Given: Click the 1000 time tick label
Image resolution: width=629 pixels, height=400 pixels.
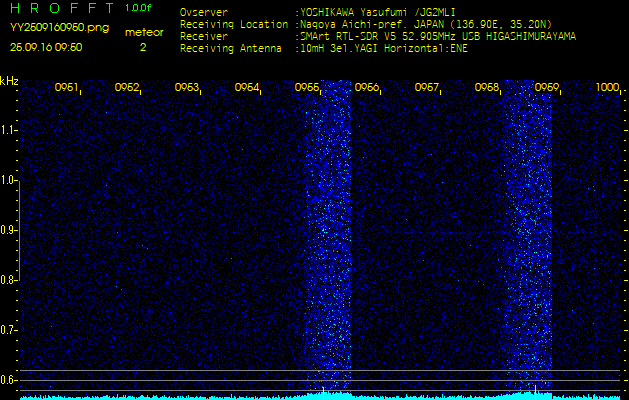Looking at the screenshot, I should click(x=608, y=87).
